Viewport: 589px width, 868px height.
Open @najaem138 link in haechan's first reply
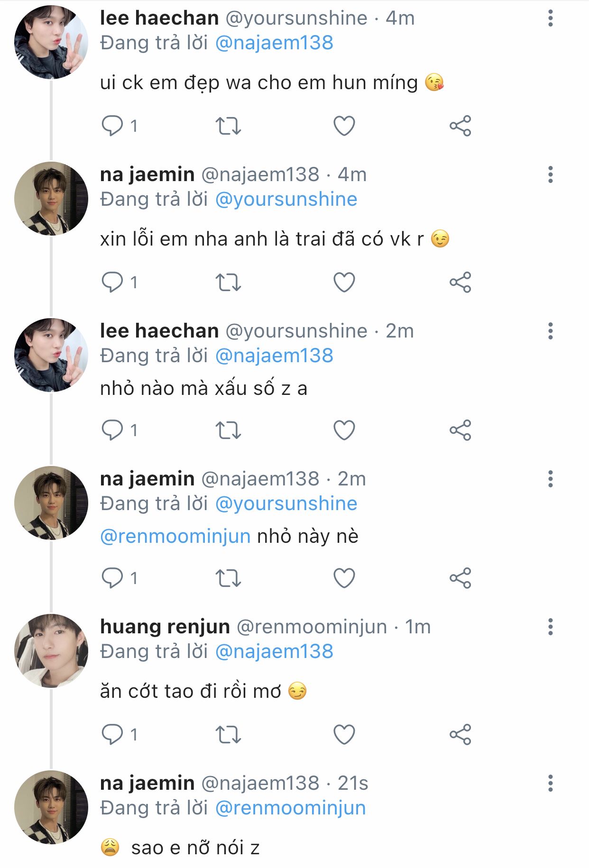[274, 43]
